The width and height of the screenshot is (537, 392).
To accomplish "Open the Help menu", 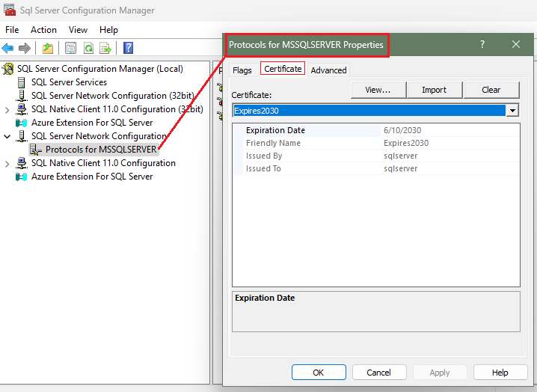I will click(x=108, y=30).
